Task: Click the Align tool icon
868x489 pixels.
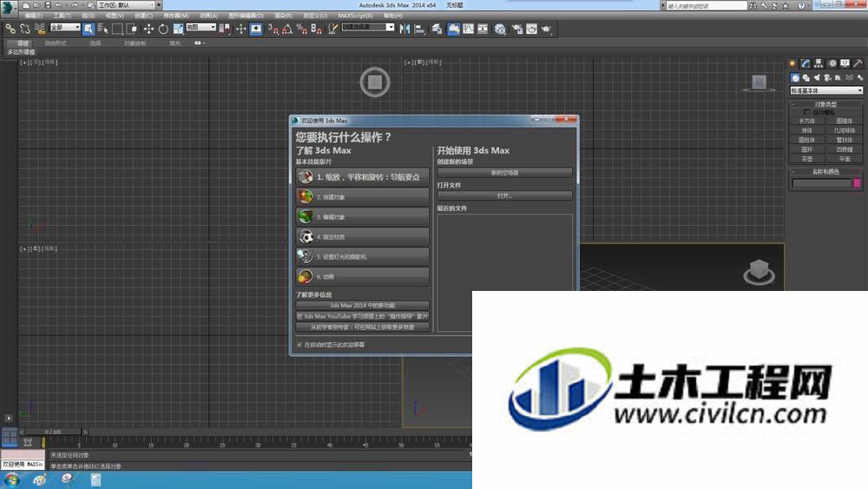Action: click(x=419, y=29)
